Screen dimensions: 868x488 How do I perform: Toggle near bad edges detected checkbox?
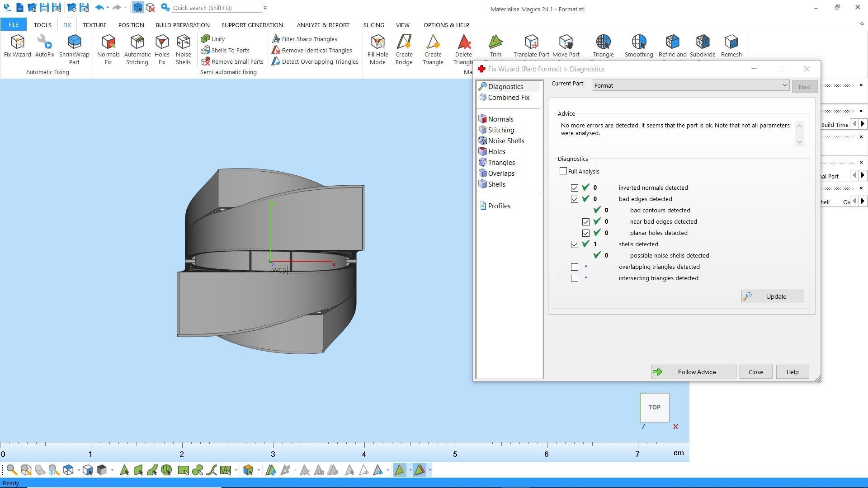pyautogui.click(x=585, y=221)
